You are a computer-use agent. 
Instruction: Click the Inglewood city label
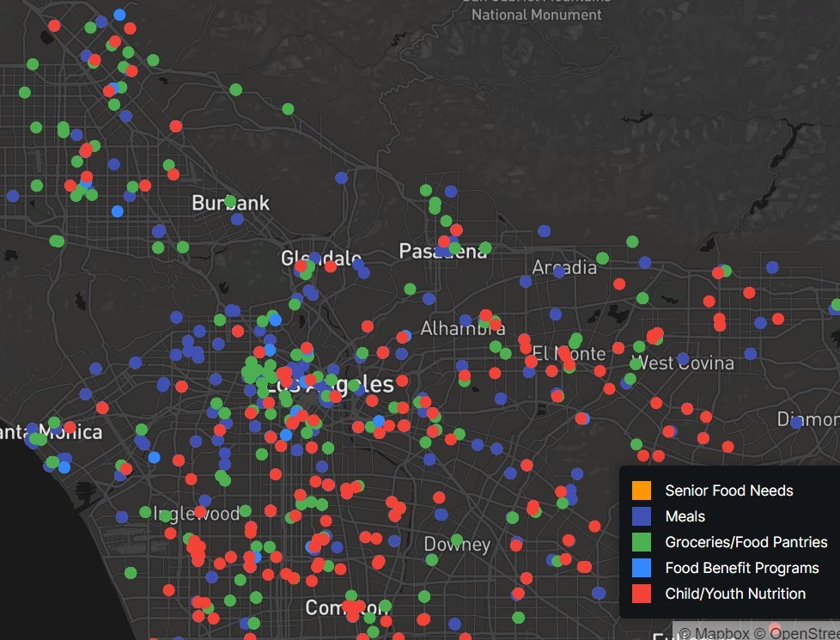coord(197,514)
